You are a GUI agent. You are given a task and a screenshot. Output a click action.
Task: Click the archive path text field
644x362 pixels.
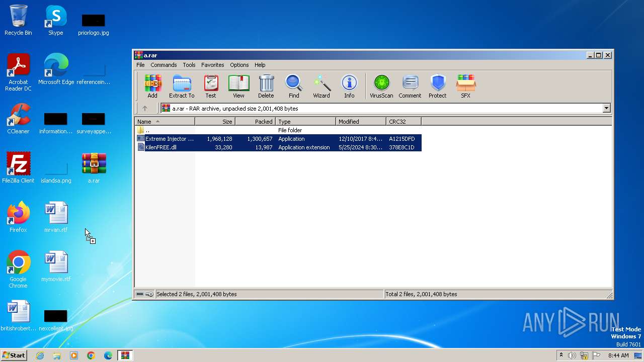[x=381, y=108]
